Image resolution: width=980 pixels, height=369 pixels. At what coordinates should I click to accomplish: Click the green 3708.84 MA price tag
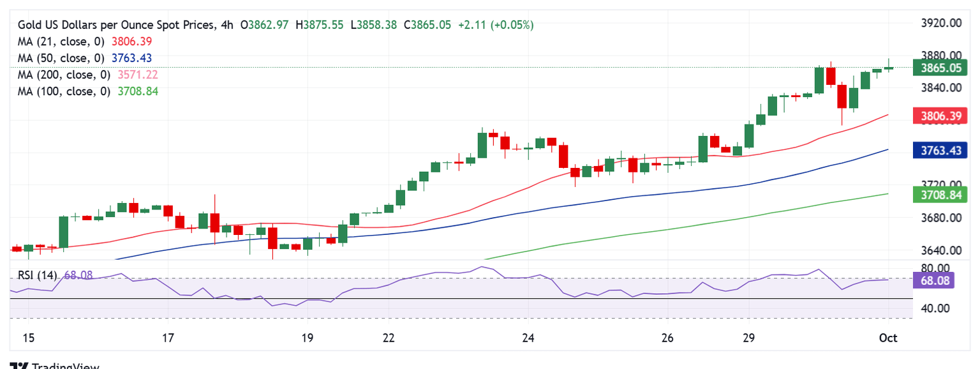(940, 195)
